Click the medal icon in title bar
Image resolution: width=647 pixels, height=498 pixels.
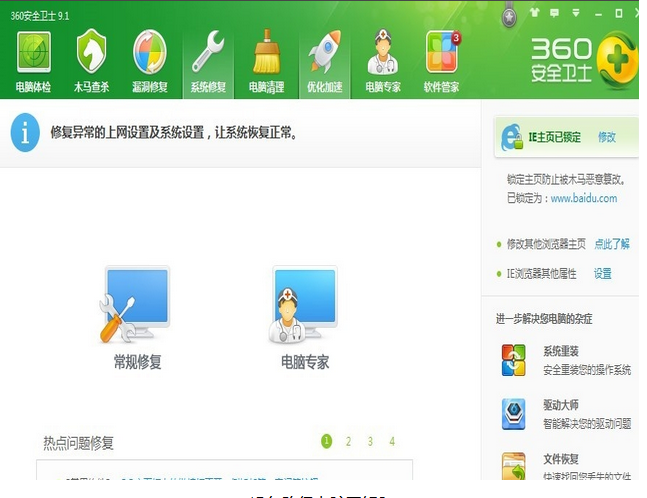coord(509,17)
